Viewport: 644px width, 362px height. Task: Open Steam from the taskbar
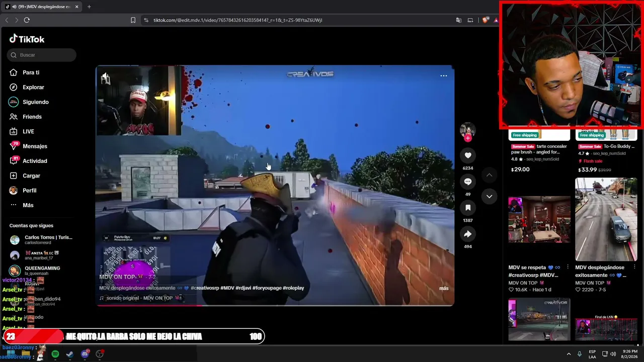click(x=69, y=354)
